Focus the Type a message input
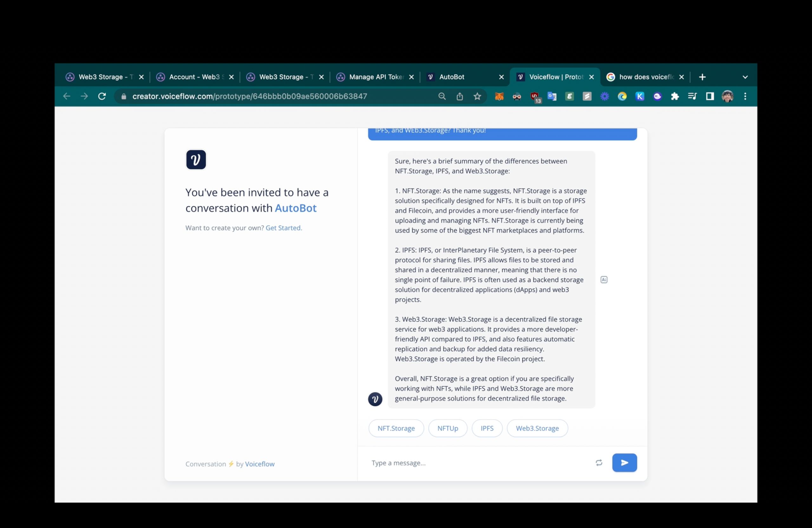Image resolution: width=812 pixels, height=528 pixels. 479,463
